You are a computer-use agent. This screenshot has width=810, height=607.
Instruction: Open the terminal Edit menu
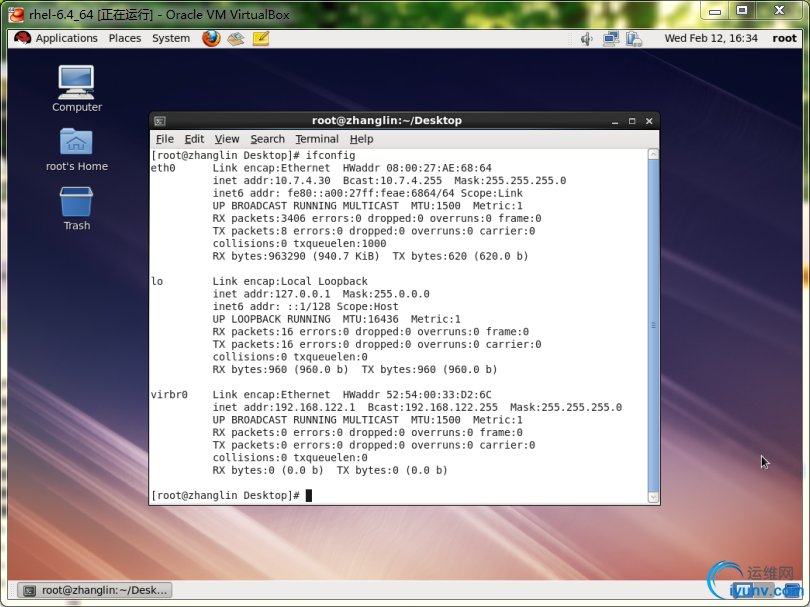click(194, 139)
